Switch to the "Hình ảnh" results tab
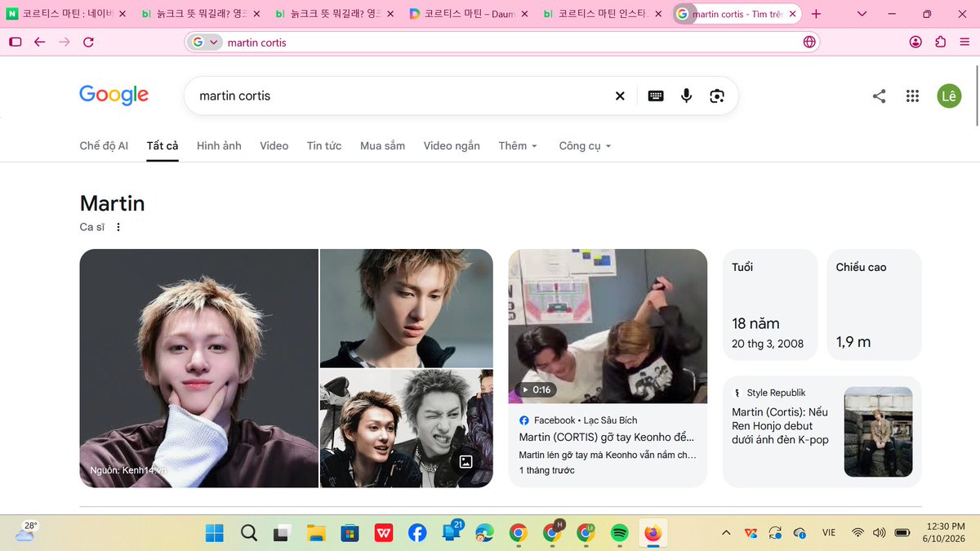Viewport: 980px width, 551px height. (x=219, y=146)
